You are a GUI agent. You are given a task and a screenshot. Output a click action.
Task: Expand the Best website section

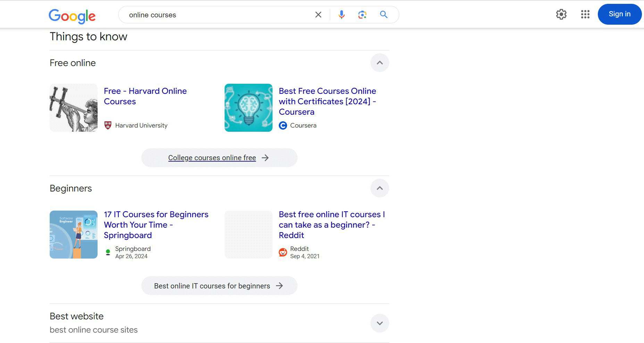click(380, 323)
